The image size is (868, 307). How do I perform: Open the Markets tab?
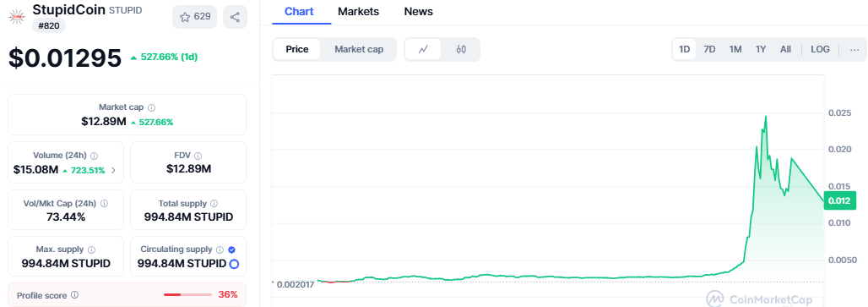(358, 12)
